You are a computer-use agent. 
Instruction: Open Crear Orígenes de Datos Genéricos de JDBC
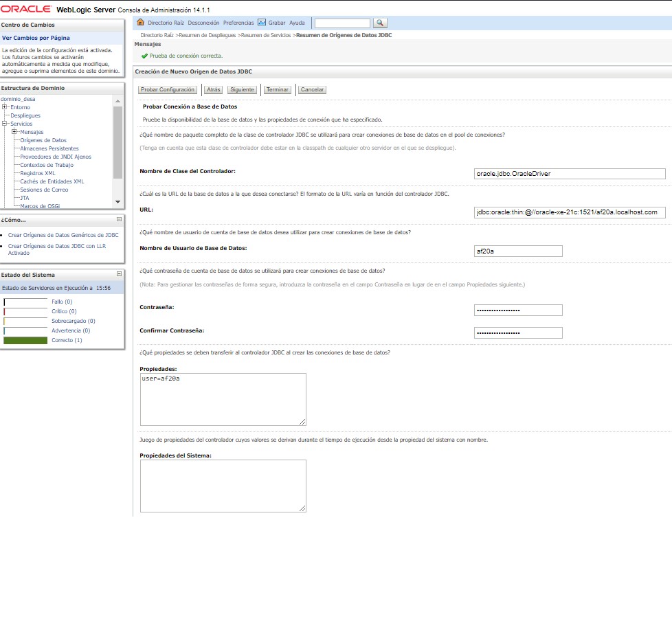(x=63, y=235)
